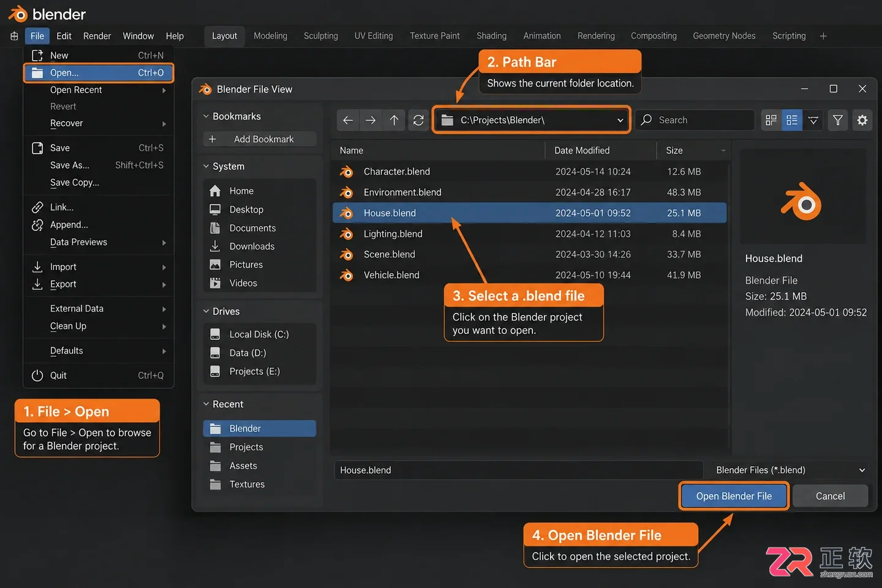Click the House.blend filename field

tap(518, 470)
